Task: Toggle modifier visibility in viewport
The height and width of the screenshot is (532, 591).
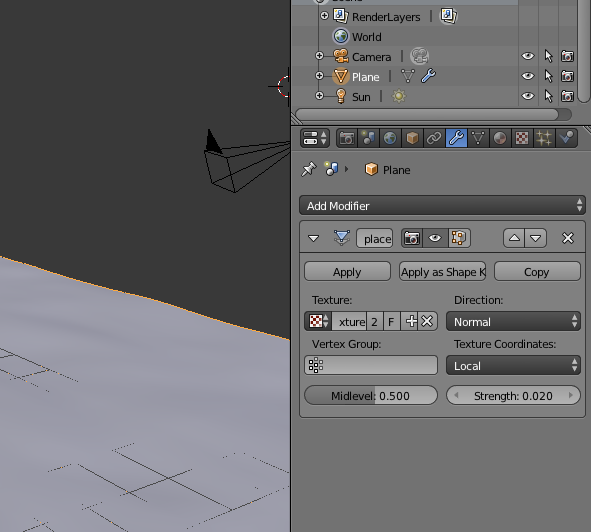Action: [x=435, y=238]
